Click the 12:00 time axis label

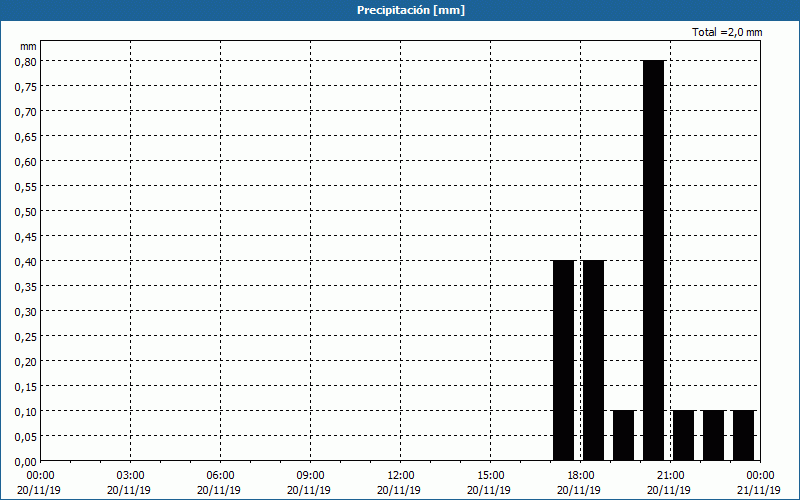401,476
